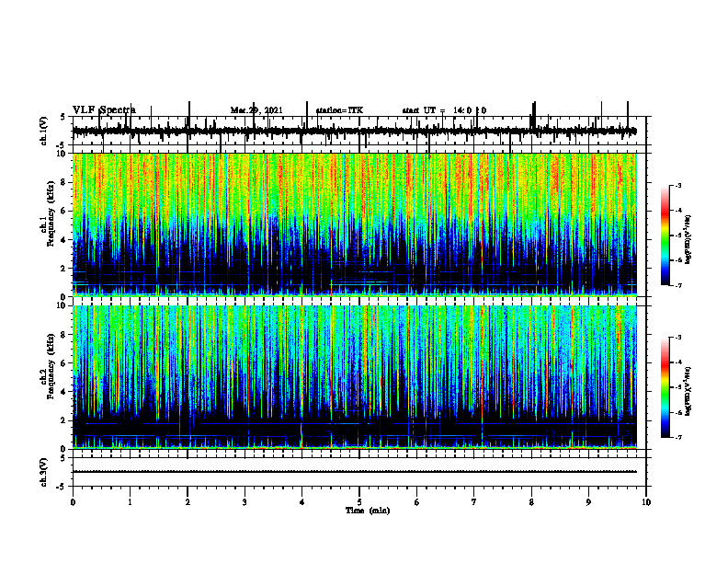The width and height of the screenshot is (728, 563).
Task: Click the ch.2 spectrogram color scale bar
Action: coord(665,387)
